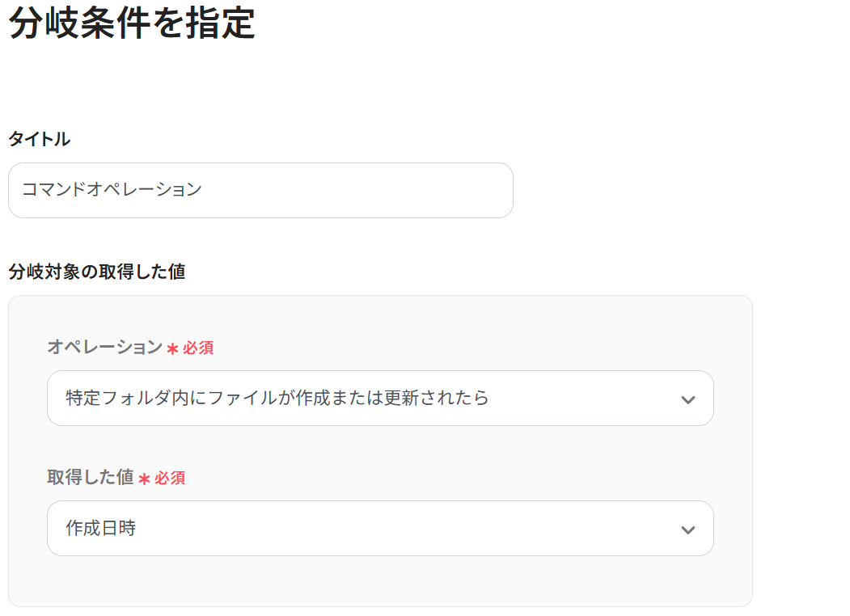Click the gray panel area below 作成日時 dropdown

380,580
